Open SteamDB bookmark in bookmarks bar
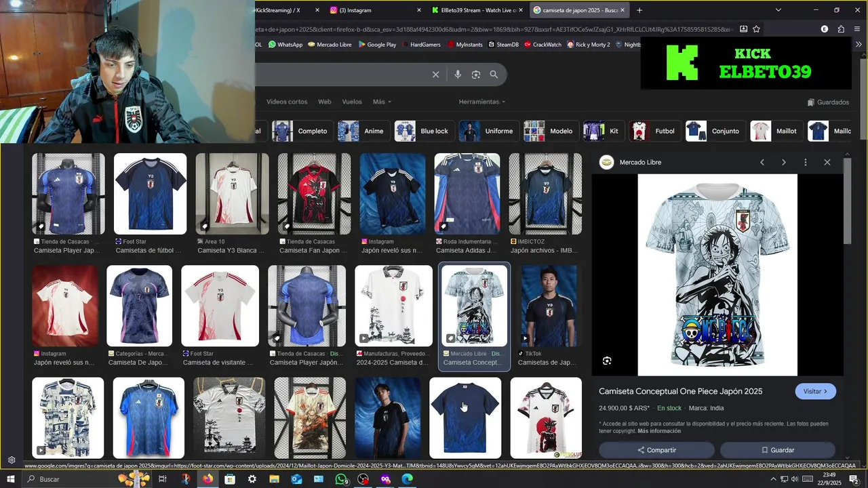 pos(502,45)
